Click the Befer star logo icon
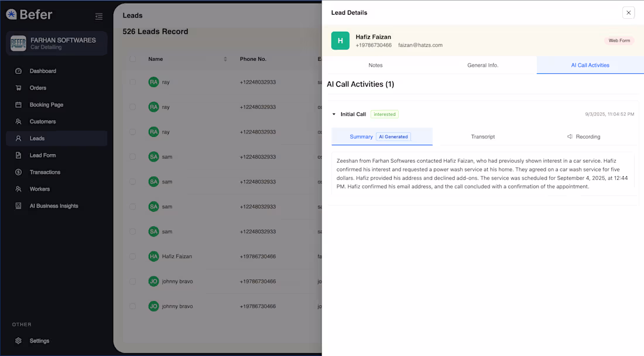This screenshot has width=644, height=356. click(12, 15)
